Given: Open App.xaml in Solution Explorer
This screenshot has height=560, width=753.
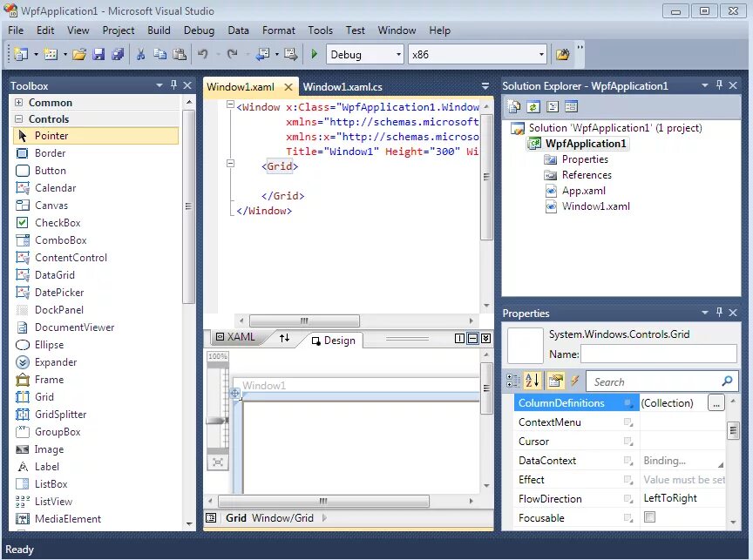Looking at the screenshot, I should click(583, 191).
